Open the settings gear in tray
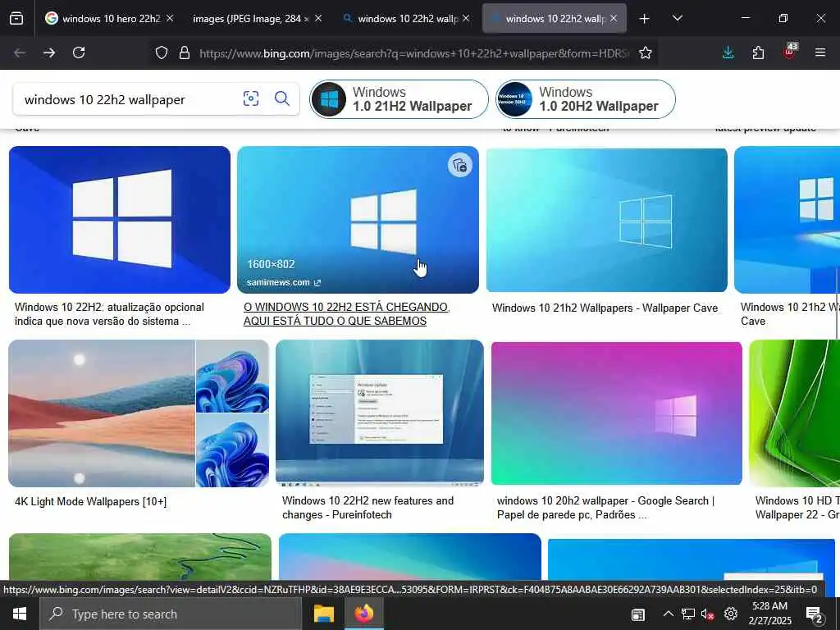The height and width of the screenshot is (630, 840). pos(731,614)
